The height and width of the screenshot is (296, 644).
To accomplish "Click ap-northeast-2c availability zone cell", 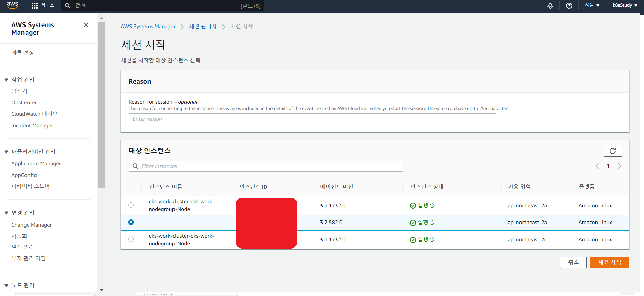I will click(x=527, y=240).
